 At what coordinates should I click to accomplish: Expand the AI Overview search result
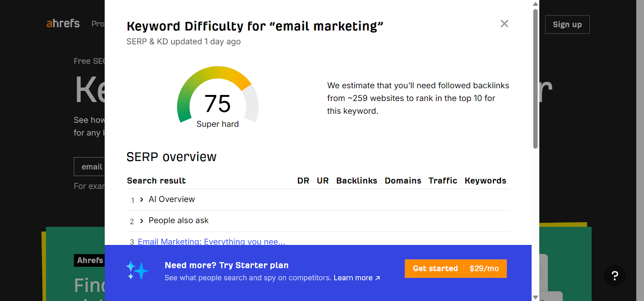click(x=141, y=199)
